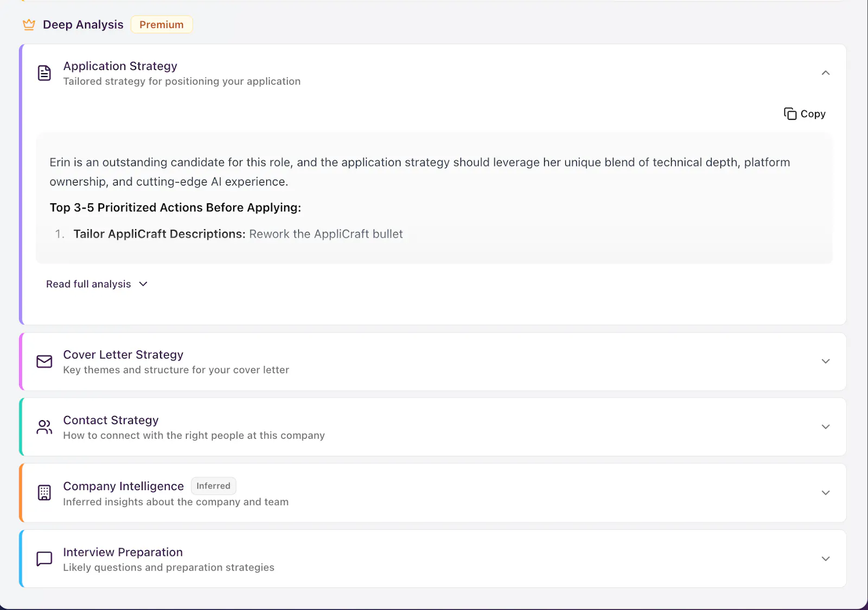This screenshot has height=610, width=868.
Task: Click the Application Strategy document icon
Action: pyautogui.click(x=44, y=73)
